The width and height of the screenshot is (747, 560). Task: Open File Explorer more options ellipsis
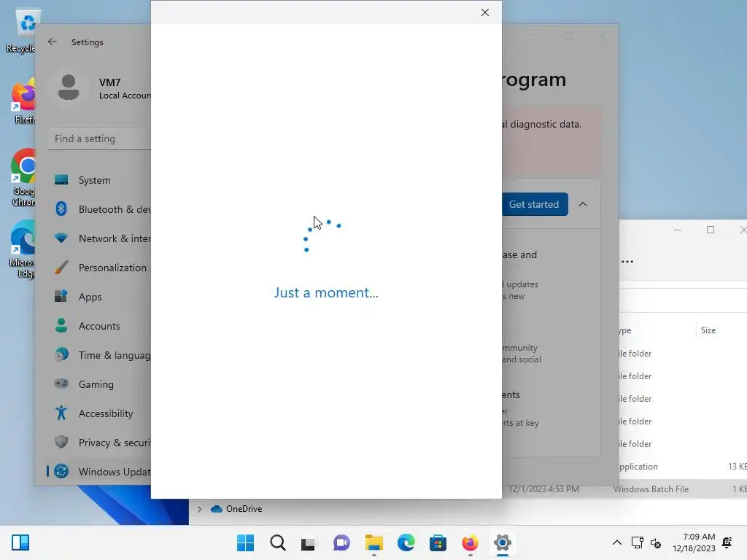(x=627, y=262)
